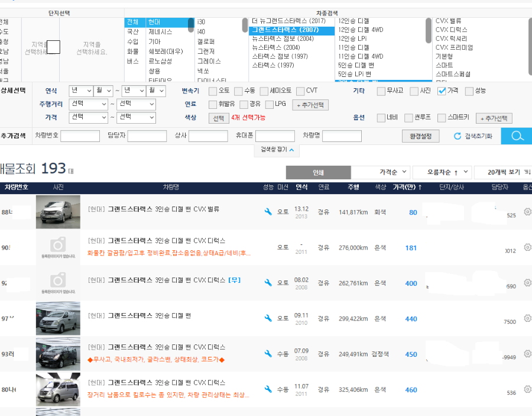Viewport: 532px width, 416px height.
Task: Click the options +추가선택 button
Action: pyautogui.click(x=494, y=118)
